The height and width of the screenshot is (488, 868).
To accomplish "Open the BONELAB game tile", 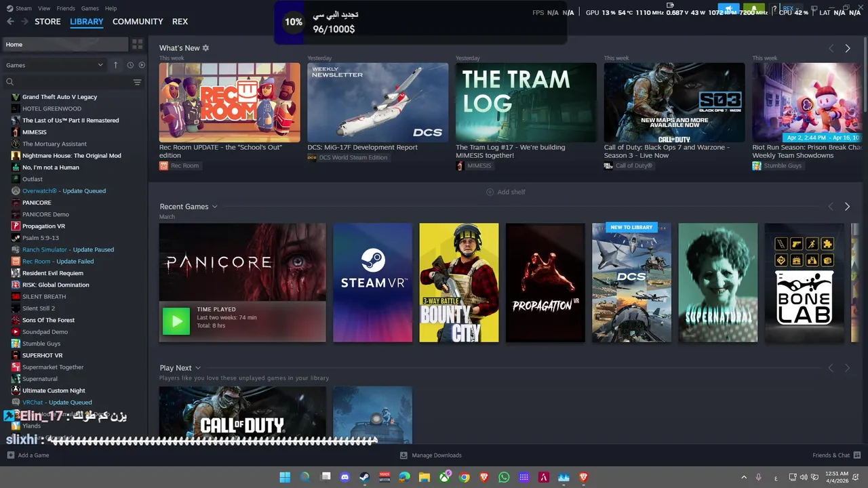I will point(804,283).
